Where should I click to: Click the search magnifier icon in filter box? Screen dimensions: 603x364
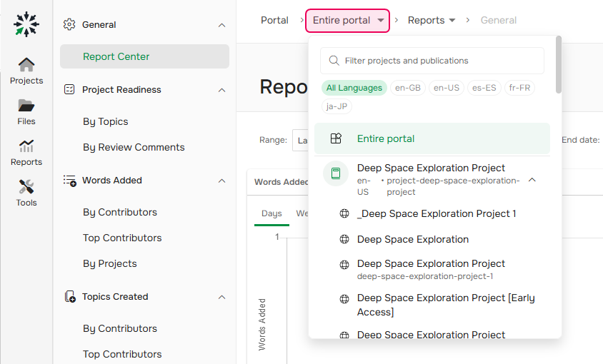(334, 61)
